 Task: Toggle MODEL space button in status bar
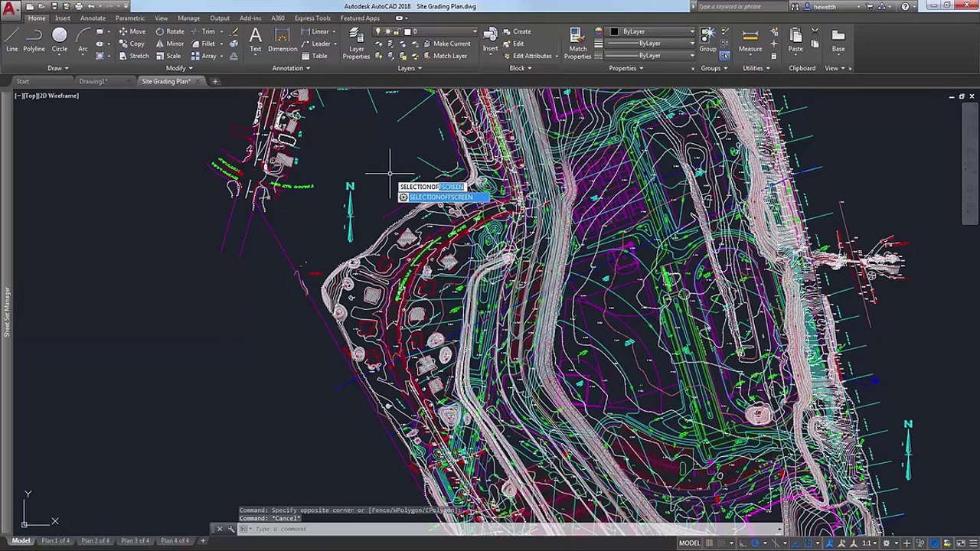[x=689, y=543]
